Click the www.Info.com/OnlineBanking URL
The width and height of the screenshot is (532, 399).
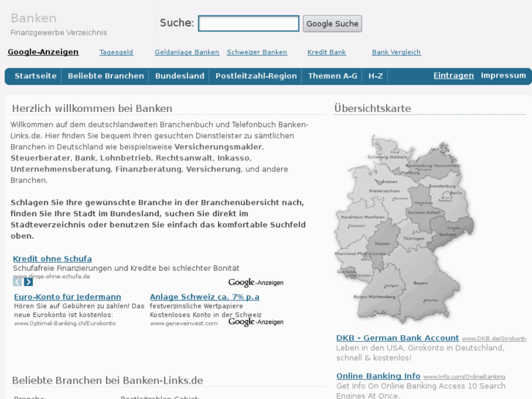[x=464, y=376]
